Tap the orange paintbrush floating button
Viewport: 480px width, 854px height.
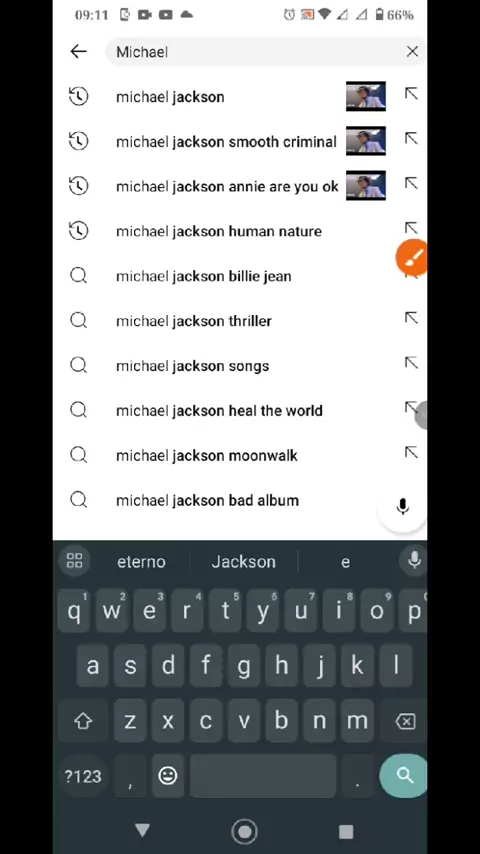(411, 257)
